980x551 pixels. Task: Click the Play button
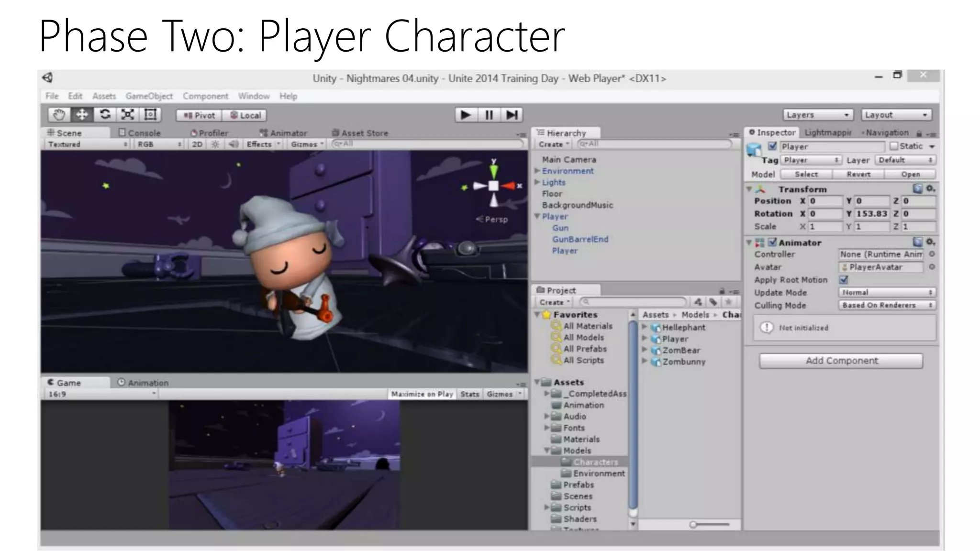click(466, 115)
